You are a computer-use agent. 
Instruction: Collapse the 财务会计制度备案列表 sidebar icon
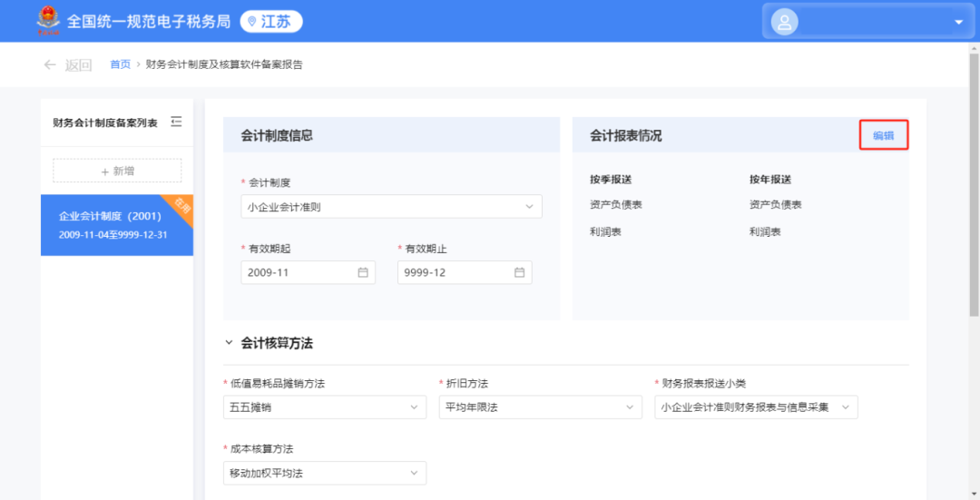click(176, 122)
